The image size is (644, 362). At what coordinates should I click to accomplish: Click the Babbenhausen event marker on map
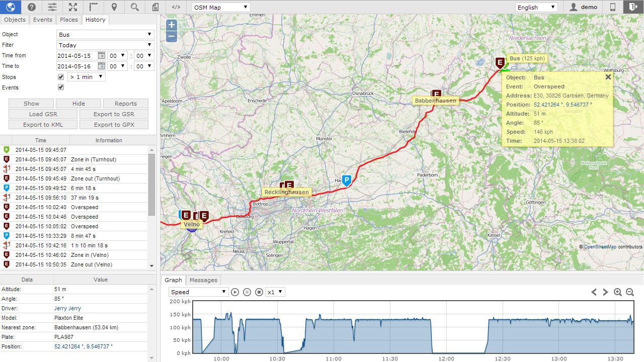point(436,94)
